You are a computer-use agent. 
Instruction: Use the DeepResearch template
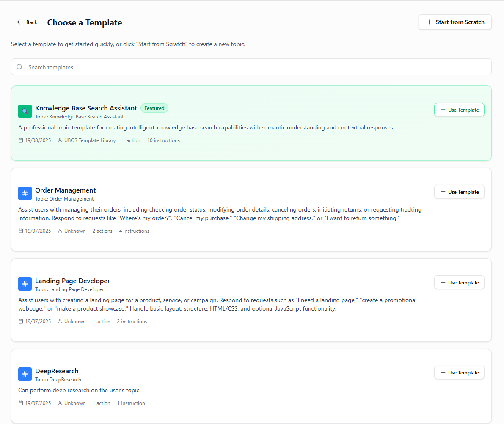tap(459, 372)
